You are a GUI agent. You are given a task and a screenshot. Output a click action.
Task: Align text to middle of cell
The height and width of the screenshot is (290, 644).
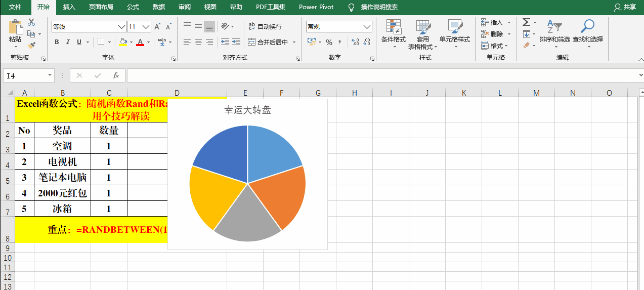coord(198,26)
